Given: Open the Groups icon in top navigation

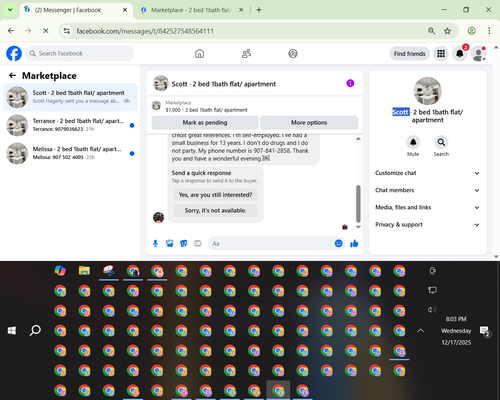Looking at the screenshot, I should click(293, 53).
